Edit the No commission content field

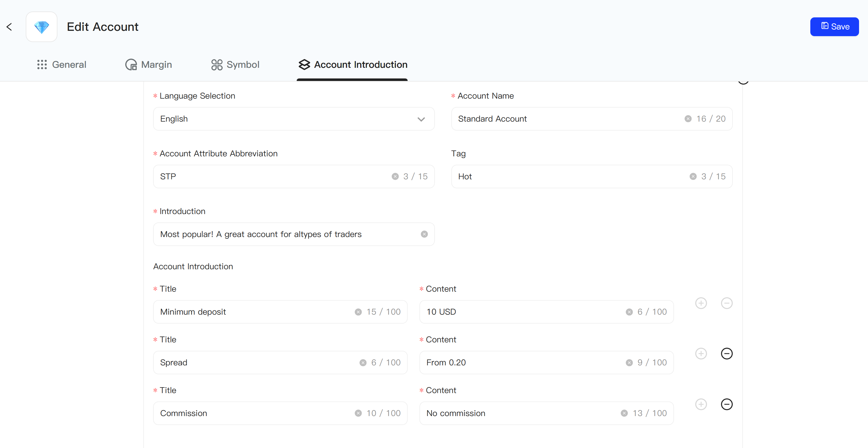point(547,413)
